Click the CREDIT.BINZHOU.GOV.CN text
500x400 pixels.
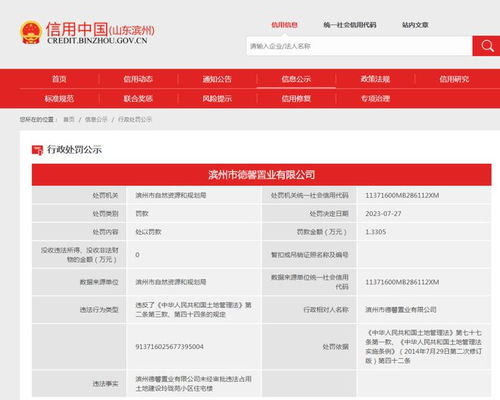pos(97,41)
